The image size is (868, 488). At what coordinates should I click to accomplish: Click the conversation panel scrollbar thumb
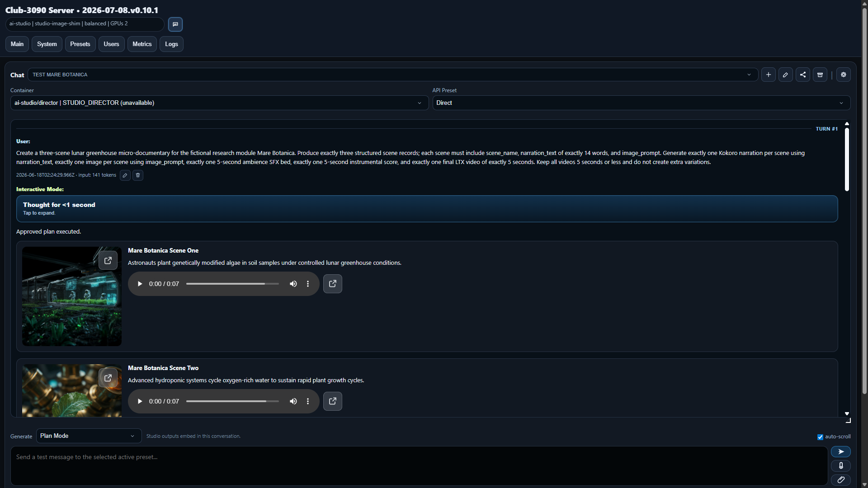847,160
